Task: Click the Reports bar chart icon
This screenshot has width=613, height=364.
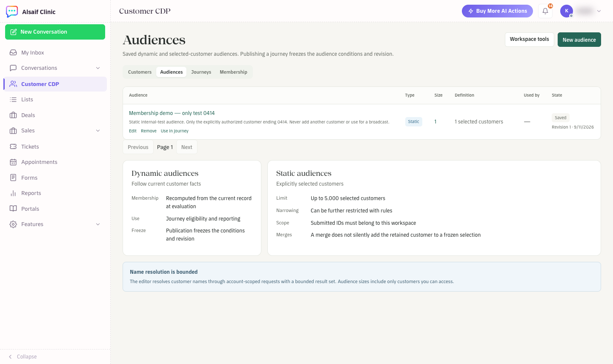Action: pos(13,193)
